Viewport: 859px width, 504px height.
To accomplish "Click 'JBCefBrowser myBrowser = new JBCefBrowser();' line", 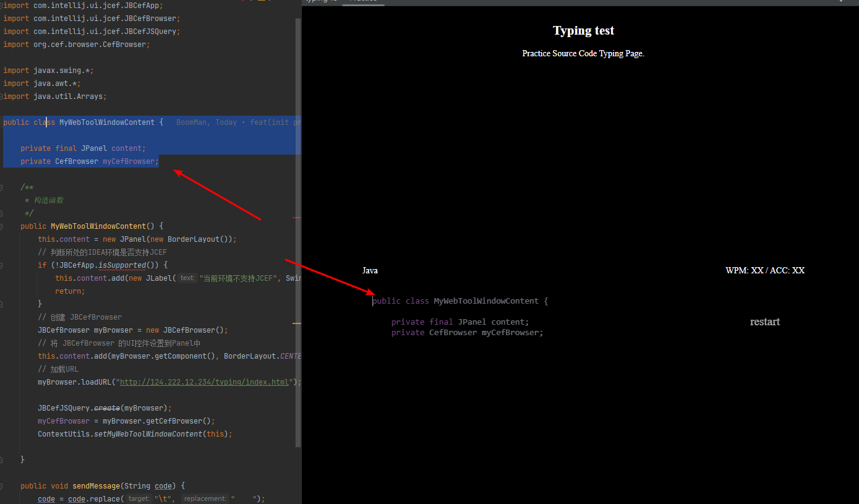I will (x=133, y=330).
